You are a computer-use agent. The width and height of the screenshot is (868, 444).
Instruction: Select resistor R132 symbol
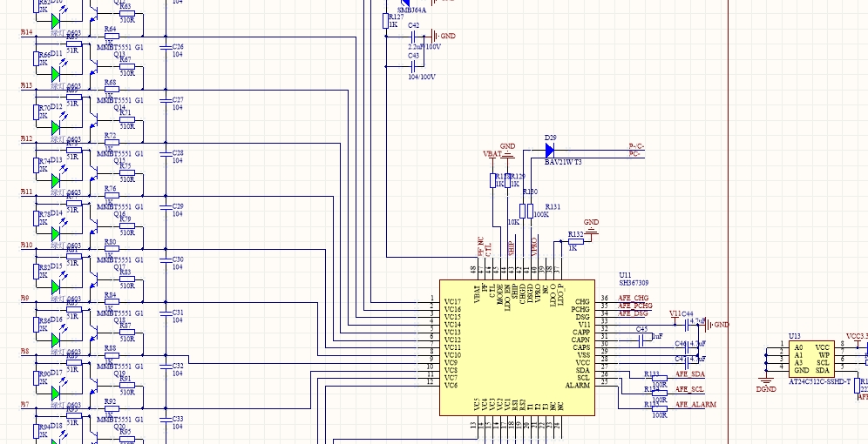tap(576, 241)
